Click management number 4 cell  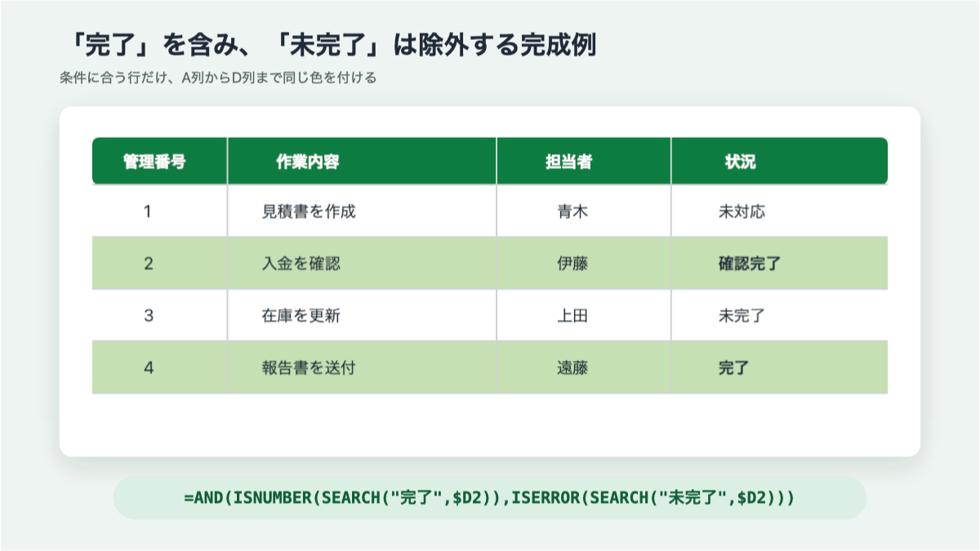(x=159, y=367)
